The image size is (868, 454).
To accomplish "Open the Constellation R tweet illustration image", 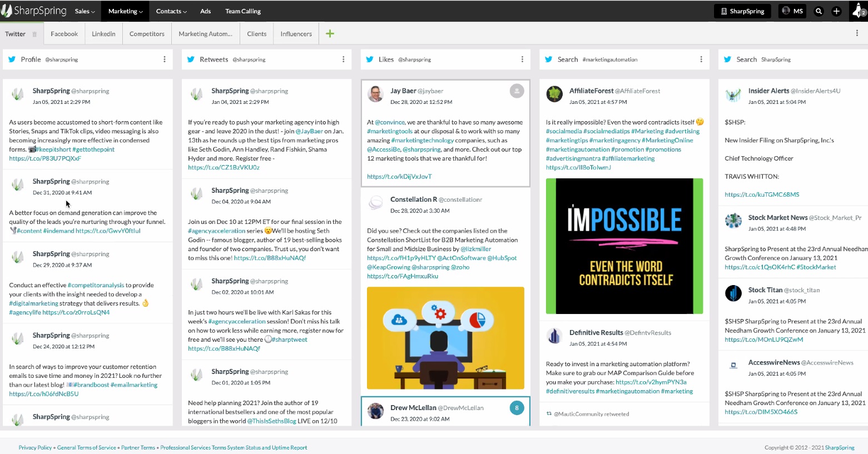I will (445, 338).
